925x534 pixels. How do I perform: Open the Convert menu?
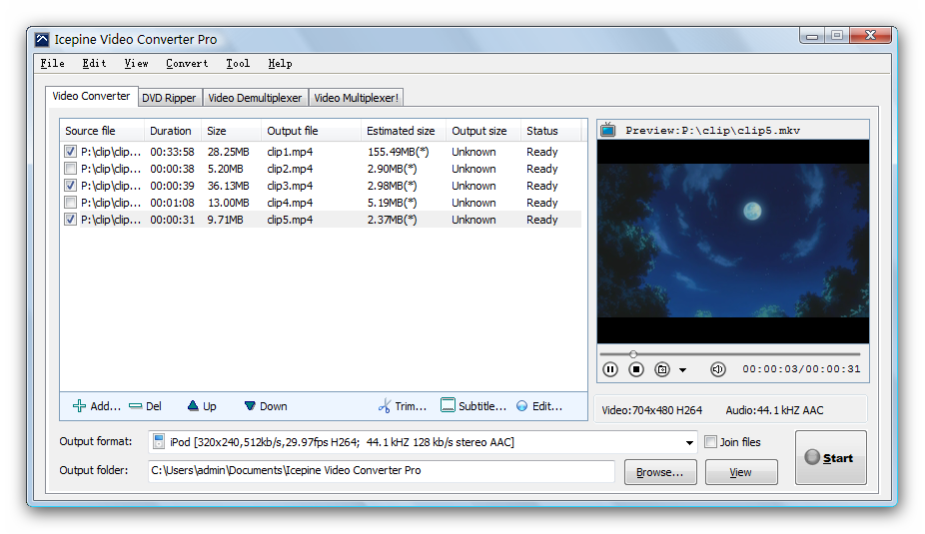coord(187,63)
